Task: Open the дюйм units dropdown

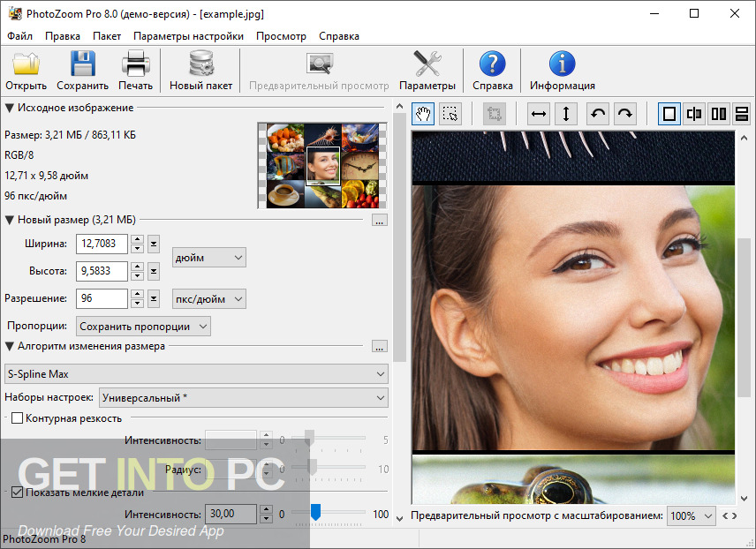Action: pyautogui.click(x=208, y=258)
